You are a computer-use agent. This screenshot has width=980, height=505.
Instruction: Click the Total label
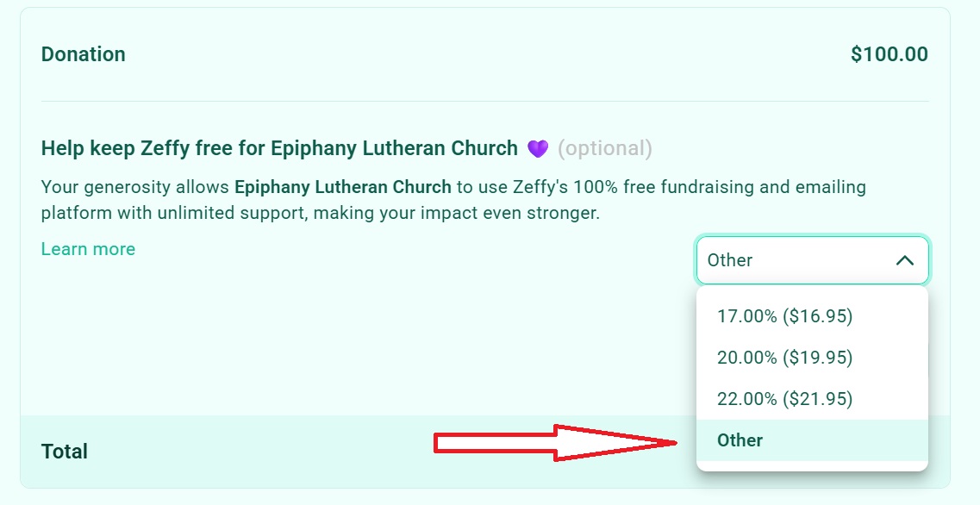pyautogui.click(x=64, y=451)
